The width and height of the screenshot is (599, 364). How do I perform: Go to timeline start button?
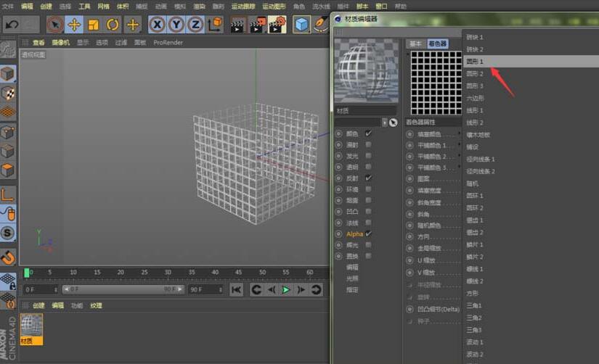click(237, 290)
